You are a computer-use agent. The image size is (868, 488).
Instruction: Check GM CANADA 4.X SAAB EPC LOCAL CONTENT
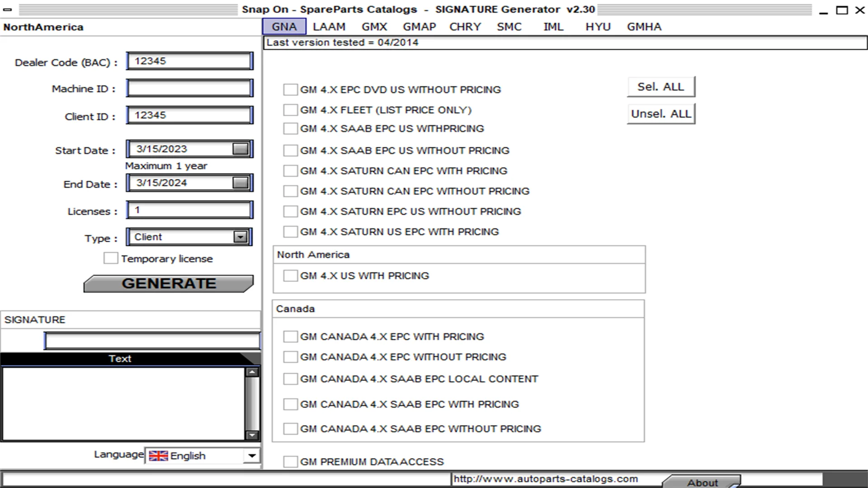point(290,379)
